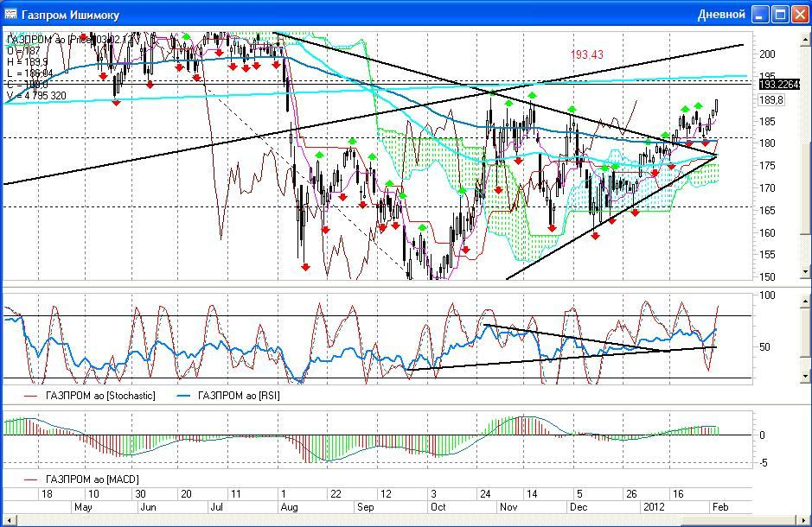Viewport: 812px width, 527px height.
Task: Click the May month label on time axis
Action: (83, 507)
